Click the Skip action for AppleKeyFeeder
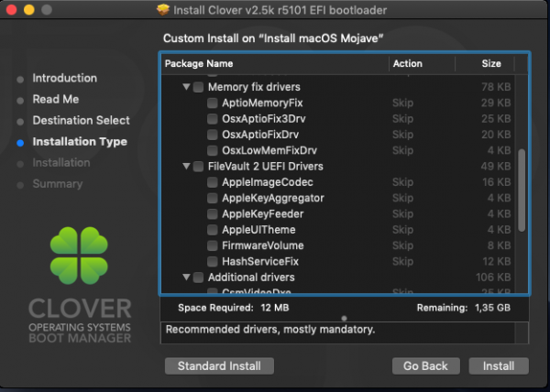 (x=402, y=214)
